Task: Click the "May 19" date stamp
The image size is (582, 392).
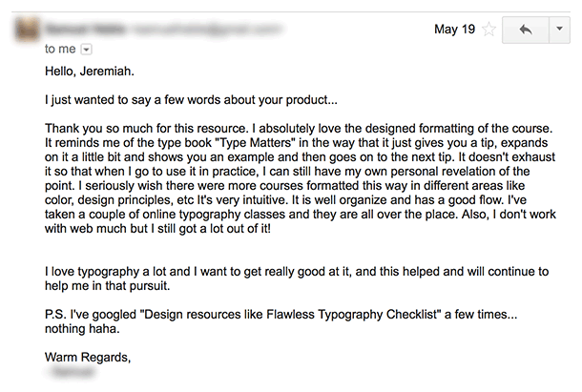Action: point(453,30)
